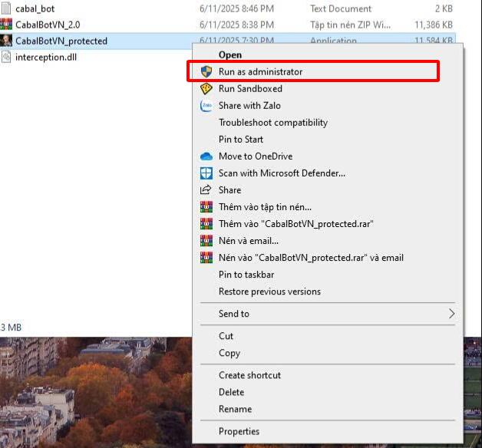Click the 6/11/2025 8:38 PM date cell

tap(236, 25)
